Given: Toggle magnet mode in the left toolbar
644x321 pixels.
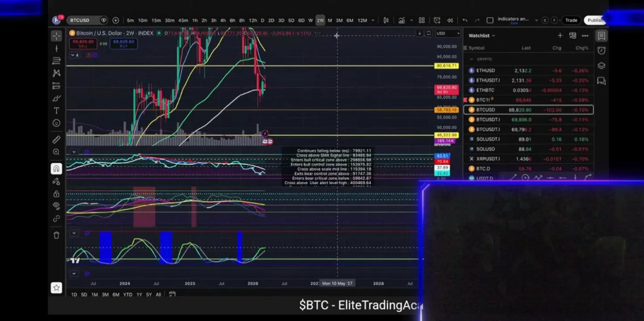Looking at the screenshot, I should click(x=56, y=169).
